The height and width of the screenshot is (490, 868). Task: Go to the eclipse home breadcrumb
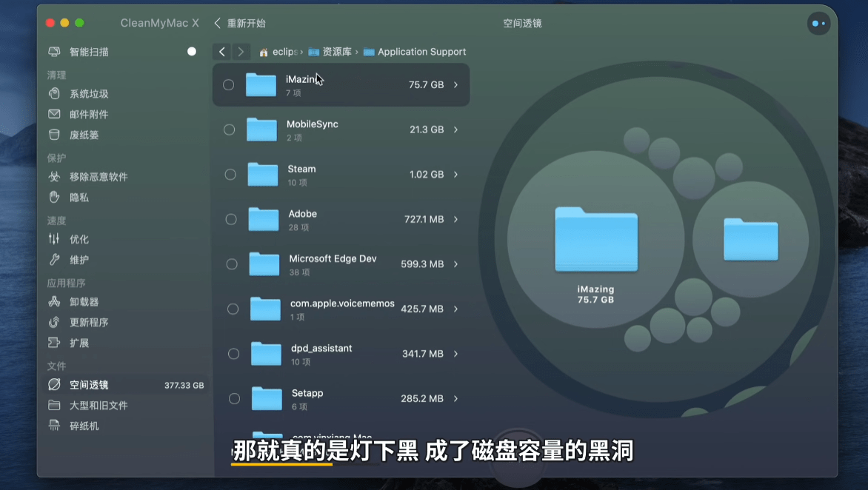click(x=279, y=51)
